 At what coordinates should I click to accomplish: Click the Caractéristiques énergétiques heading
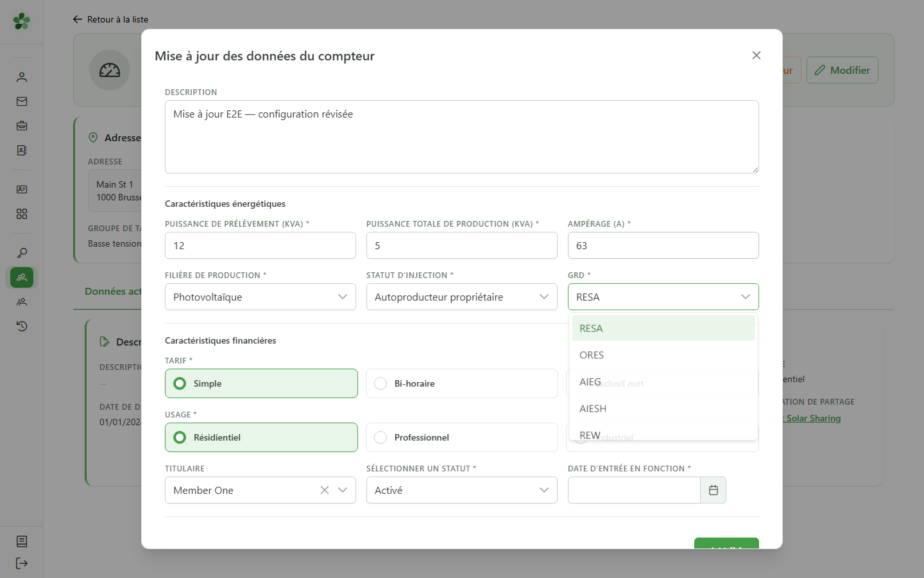(225, 204)
